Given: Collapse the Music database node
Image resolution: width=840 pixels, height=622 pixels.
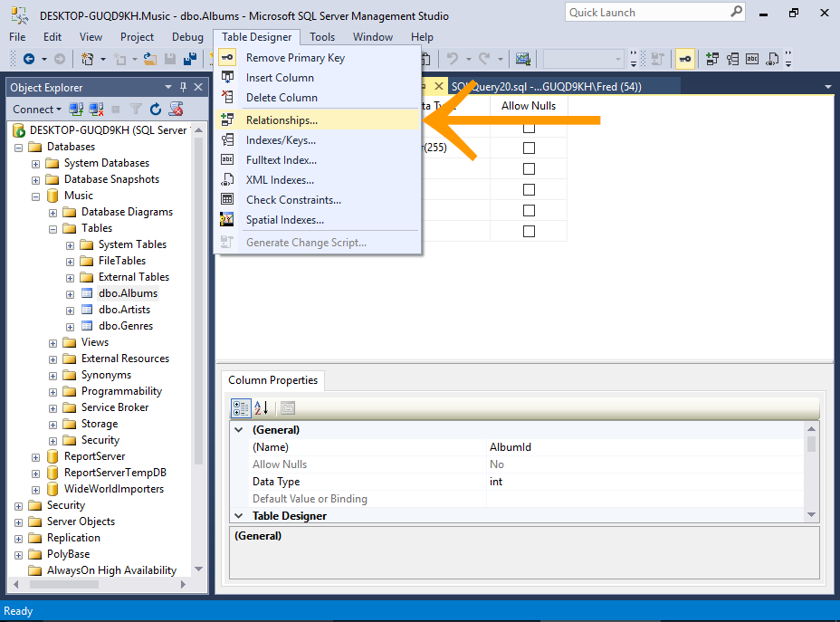Looking at the screenshot, I should pyautogui.click(x=35, y=195).
